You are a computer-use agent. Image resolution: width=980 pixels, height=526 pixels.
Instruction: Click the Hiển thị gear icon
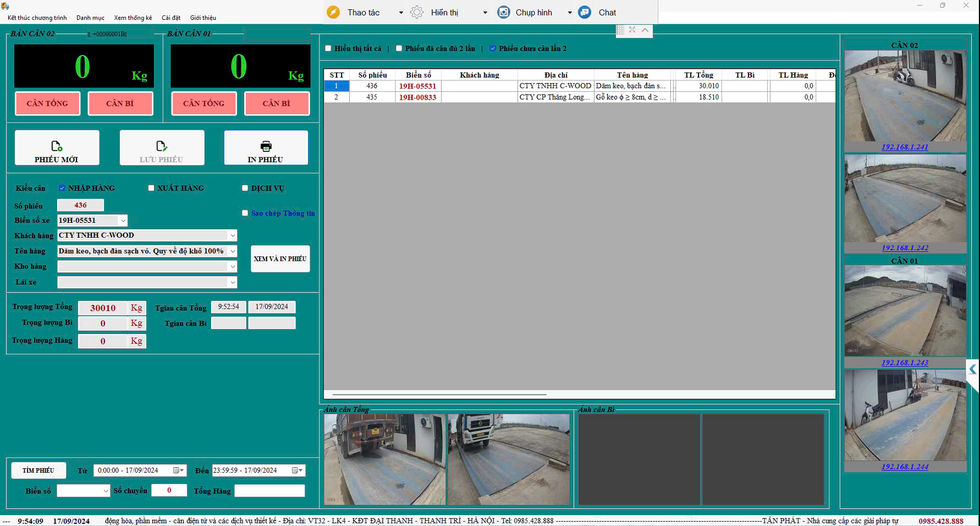point(417,12)
